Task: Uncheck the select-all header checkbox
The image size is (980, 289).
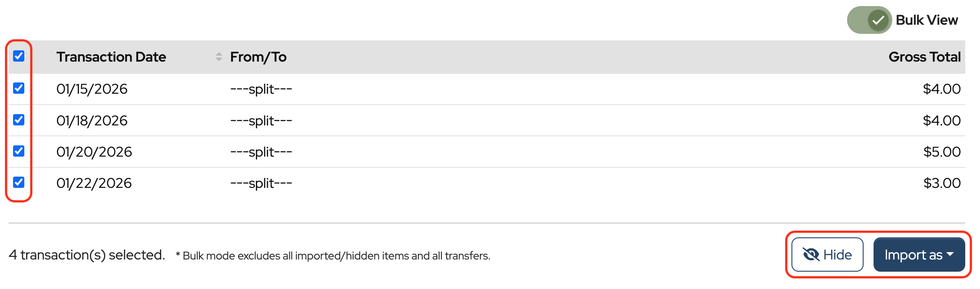Action: click(19, 56)
